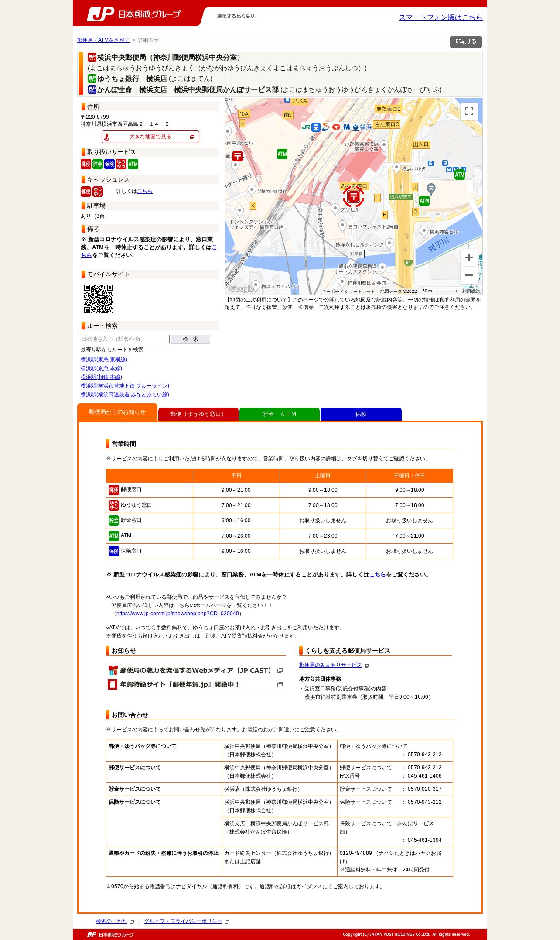Click the external-link icon after 検索のしかた
The height and width of the screenshot is (940, 560).
point(132,922)
